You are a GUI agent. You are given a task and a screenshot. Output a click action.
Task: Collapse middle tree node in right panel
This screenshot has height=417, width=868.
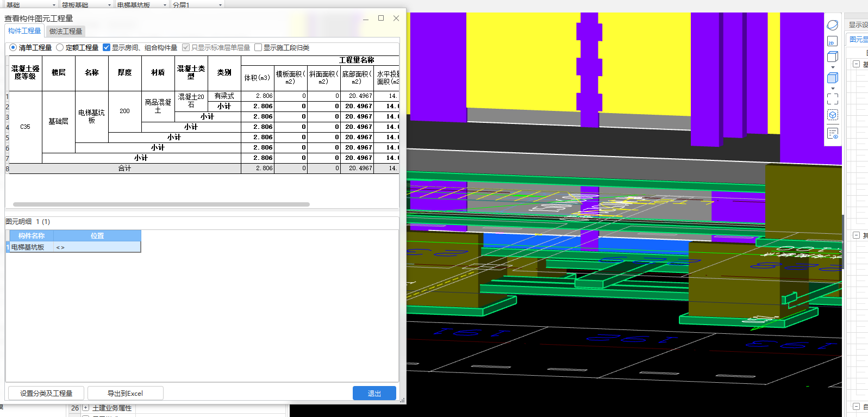point(857,235)
